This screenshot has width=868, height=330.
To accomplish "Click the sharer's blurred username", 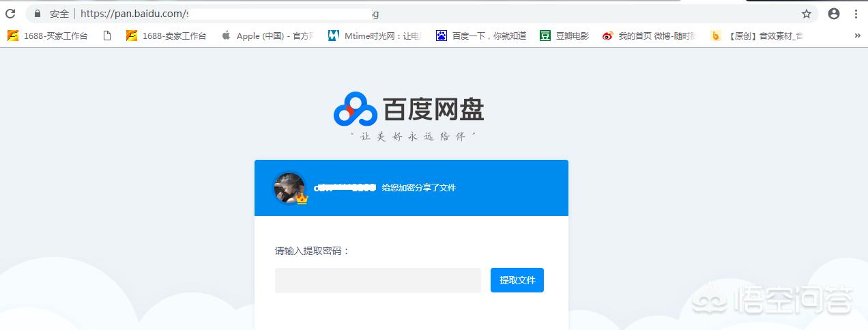I will (345, 187).
